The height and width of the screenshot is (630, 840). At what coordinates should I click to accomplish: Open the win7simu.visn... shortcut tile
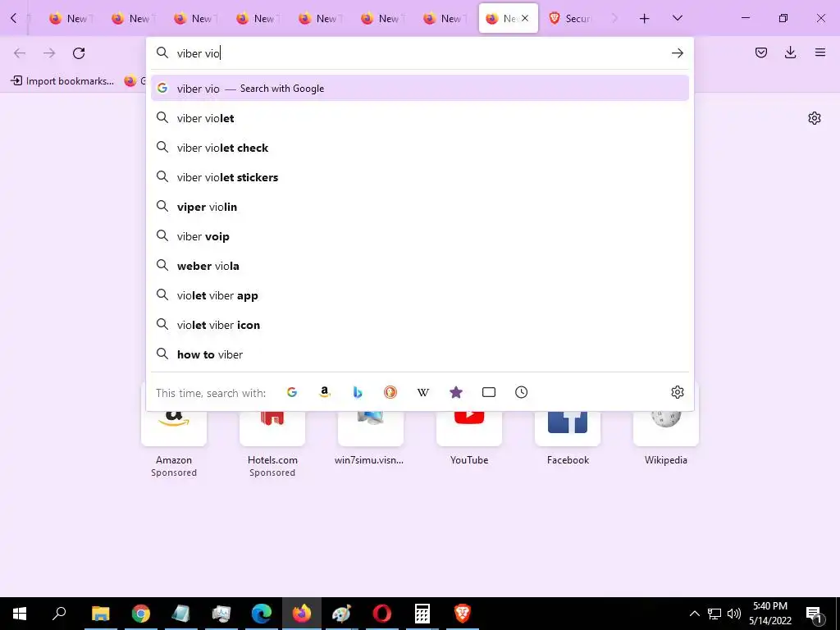pyautogui.click(x=369, y=430)
